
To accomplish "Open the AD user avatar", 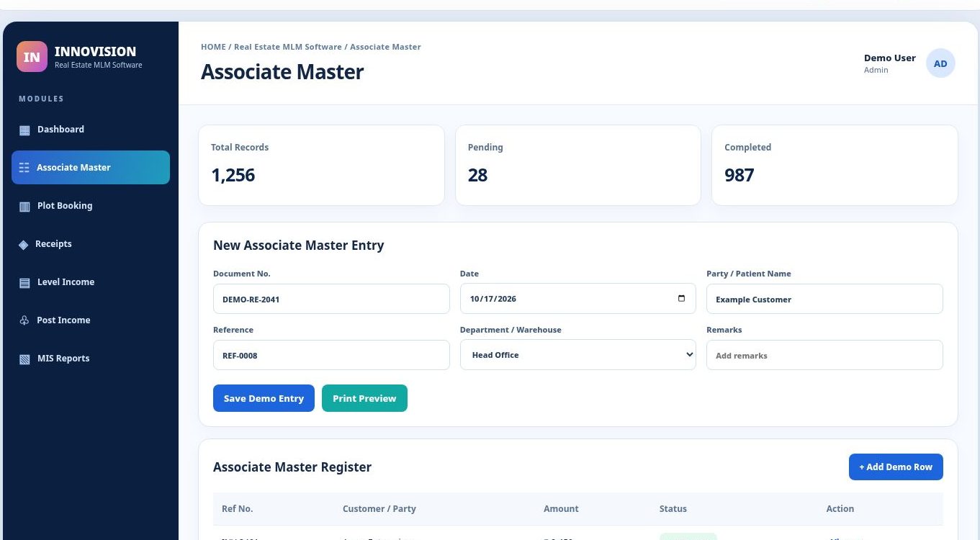I will (940, 63).
